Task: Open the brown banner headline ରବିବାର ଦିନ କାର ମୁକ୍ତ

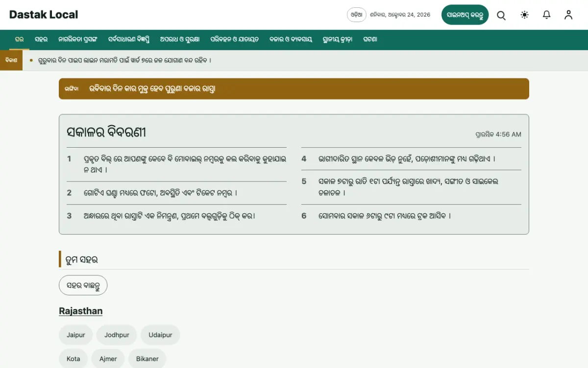Action: (x=152, y=89)
